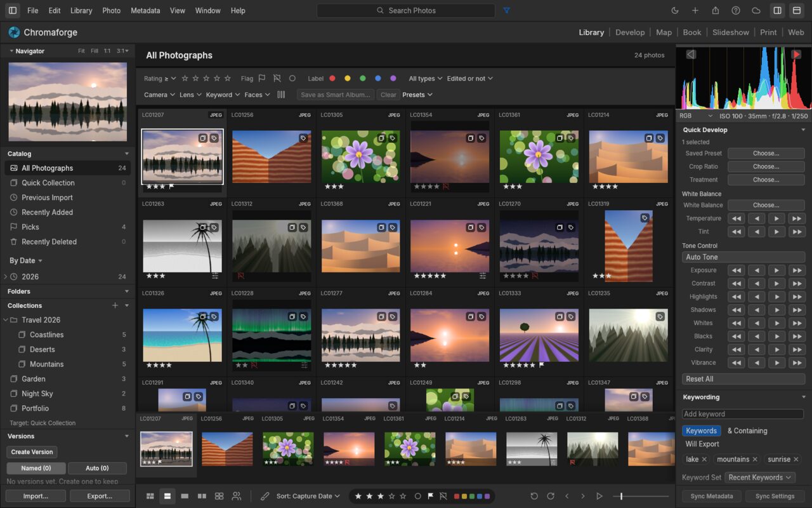The width and height of the screenshot is (812, 508).
Task: Toggle the flagged filter icon in filter bar
Action: coord(262,79)
